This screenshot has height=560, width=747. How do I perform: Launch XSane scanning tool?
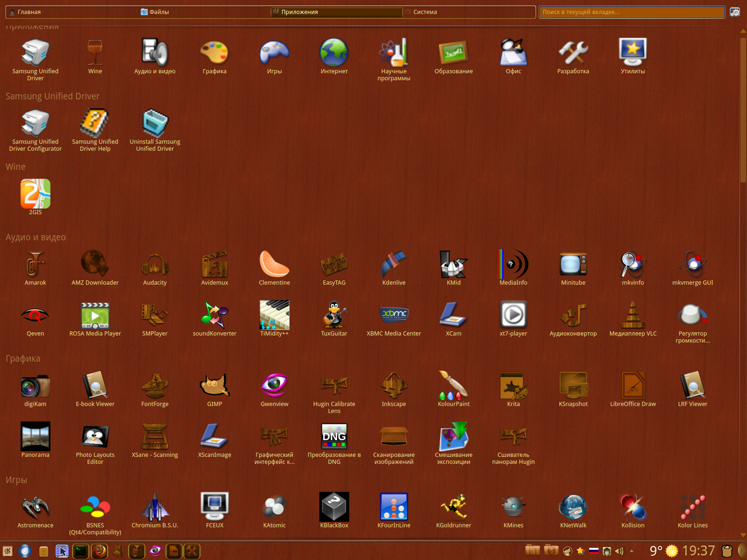click(x=155, y=441)
